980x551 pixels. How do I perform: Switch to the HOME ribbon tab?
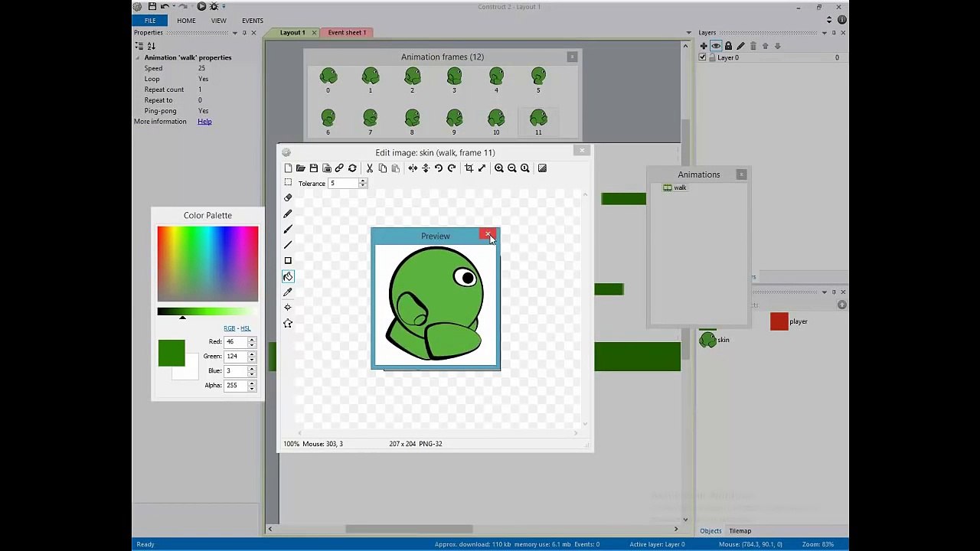[x=186, y=21]
